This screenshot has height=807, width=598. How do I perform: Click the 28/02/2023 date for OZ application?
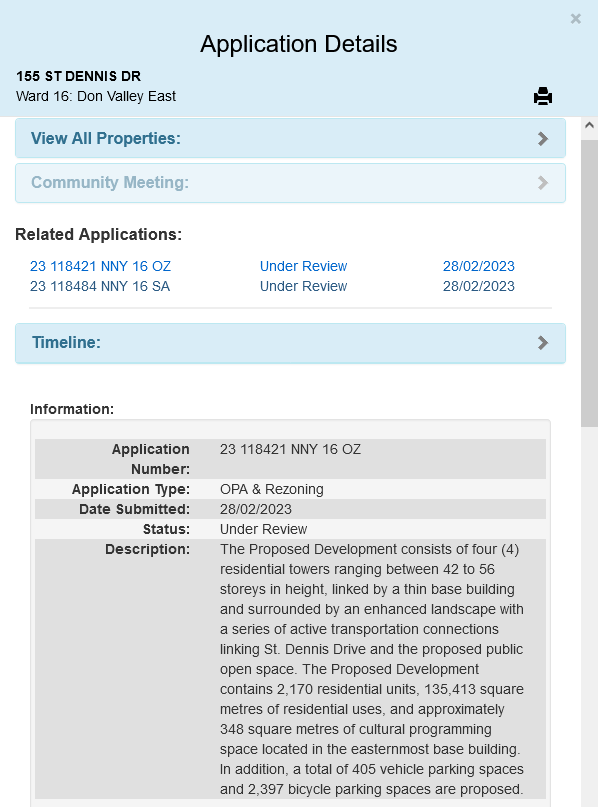479,266
